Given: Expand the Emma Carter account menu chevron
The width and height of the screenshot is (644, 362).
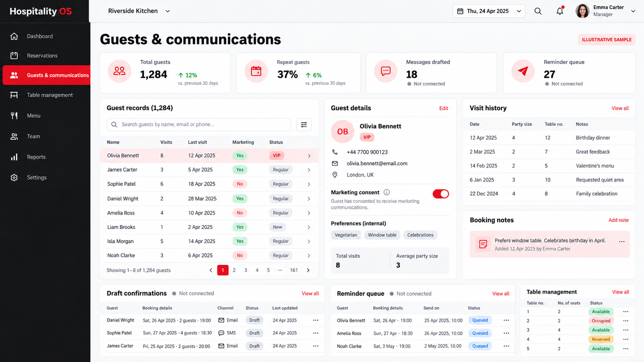Looking at the screenshot, I should point(633,11).
